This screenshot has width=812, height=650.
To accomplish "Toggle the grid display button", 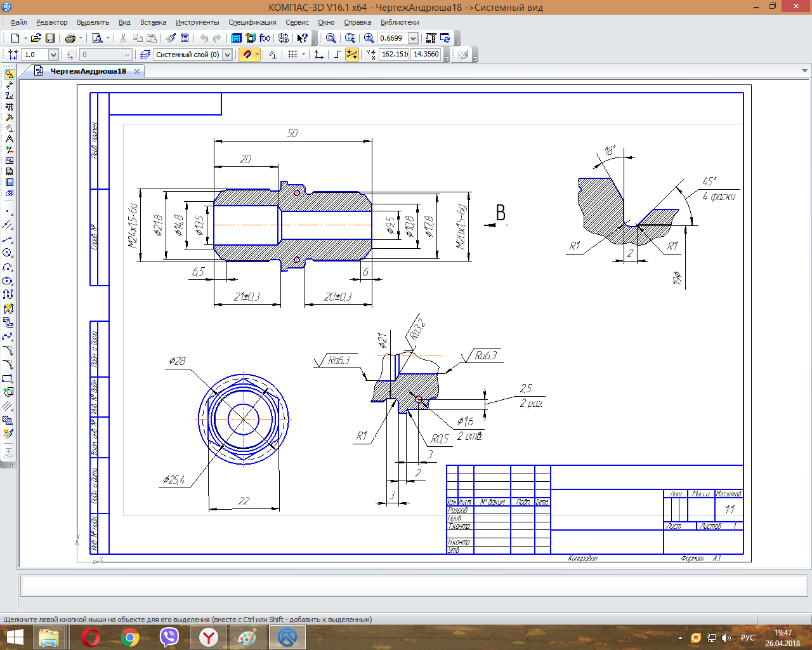I will click(x=292, y=55).
